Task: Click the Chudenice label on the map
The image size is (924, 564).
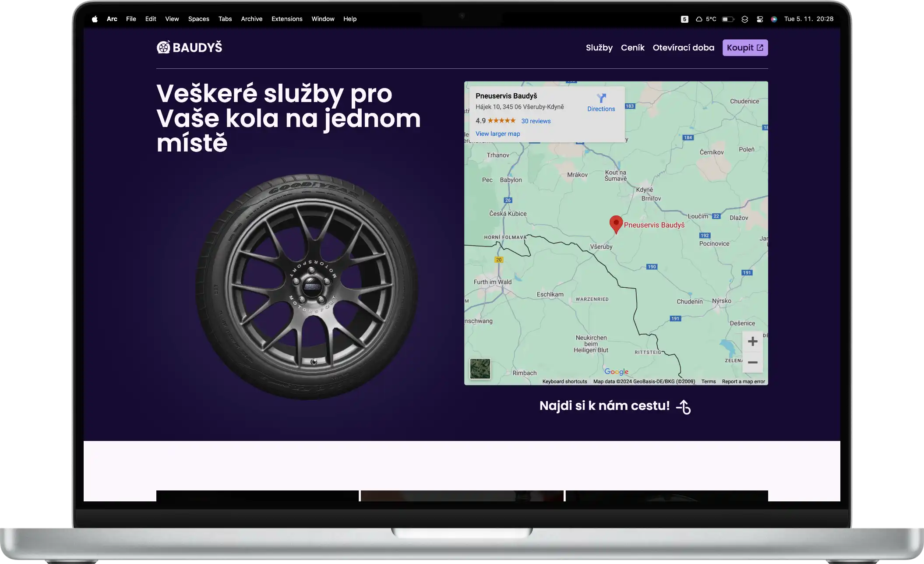Action: [744, 101]
